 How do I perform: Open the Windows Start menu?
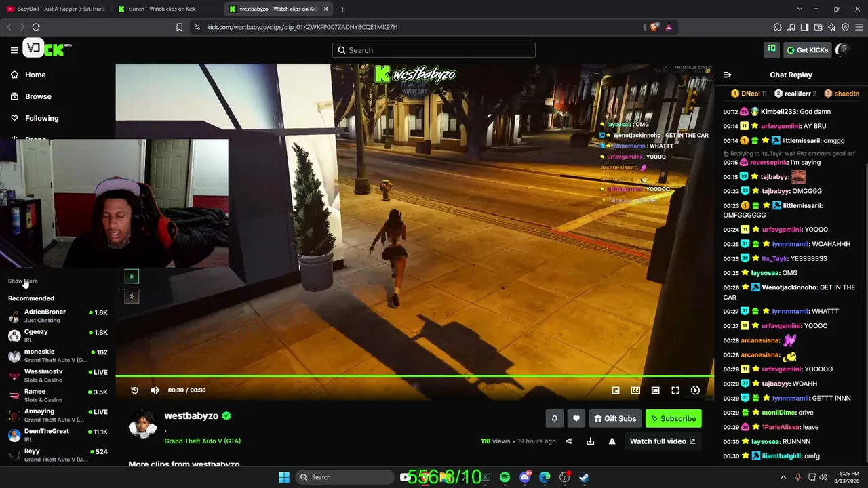284,477
